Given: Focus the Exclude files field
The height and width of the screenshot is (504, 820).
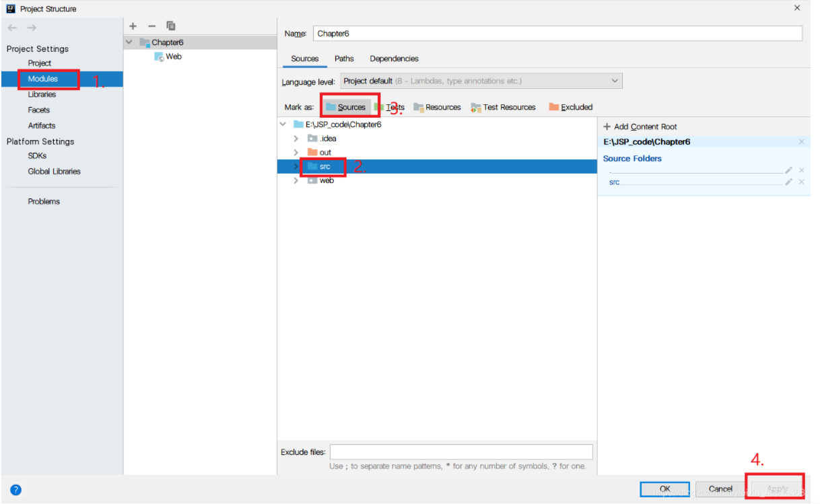Looking at the screenshot, I should 461,452.
